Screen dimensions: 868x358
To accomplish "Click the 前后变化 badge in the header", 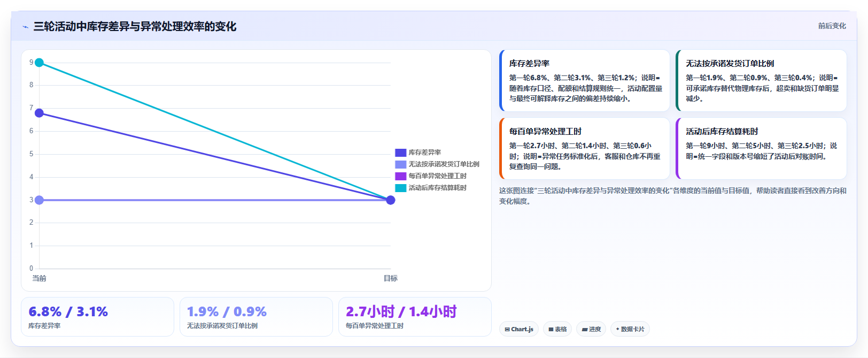I will pyautogui.click(x=832, y=26).
